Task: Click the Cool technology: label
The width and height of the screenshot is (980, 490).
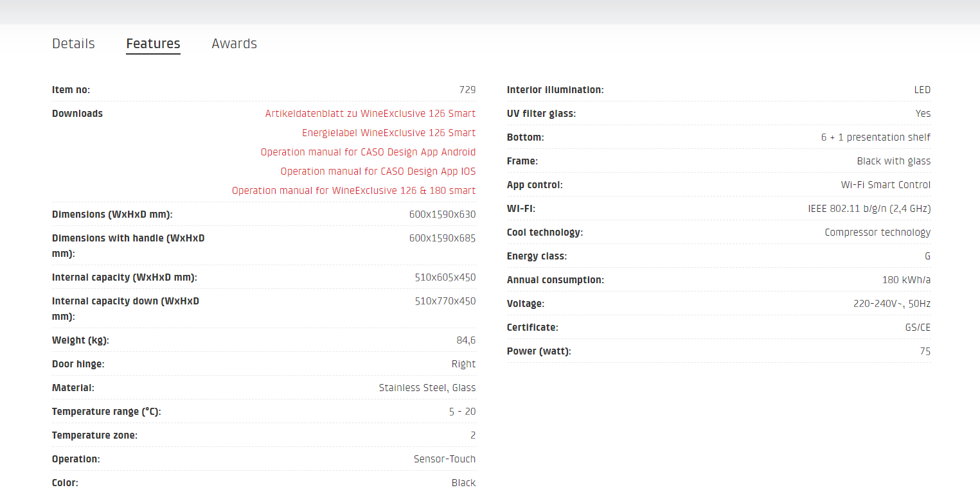Action: tap(545, 232)
